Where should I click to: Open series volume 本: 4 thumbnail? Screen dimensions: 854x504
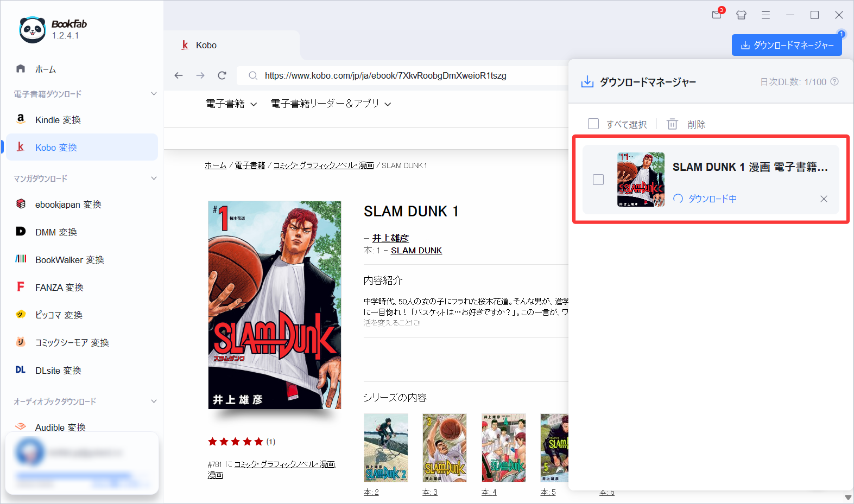(x=504, y=448)
